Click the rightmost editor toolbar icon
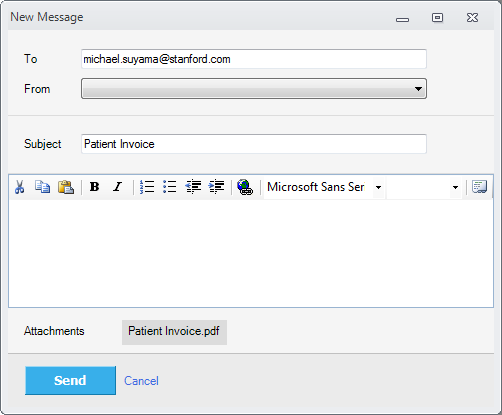This screenshot has width=502, height=415. [479, 187]
